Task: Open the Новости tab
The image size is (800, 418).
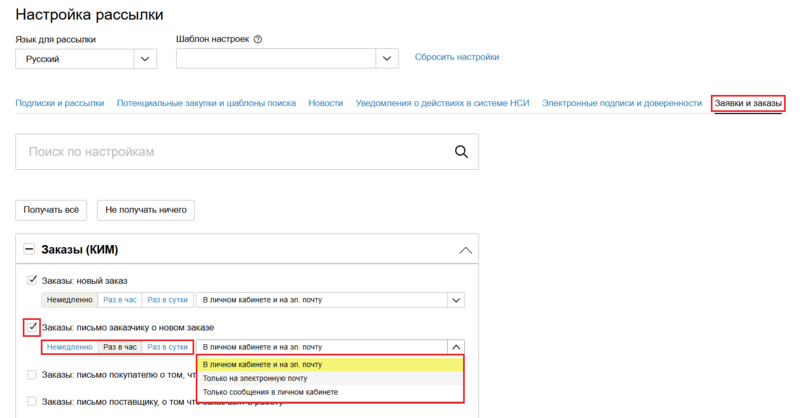Action: [325, 103]
